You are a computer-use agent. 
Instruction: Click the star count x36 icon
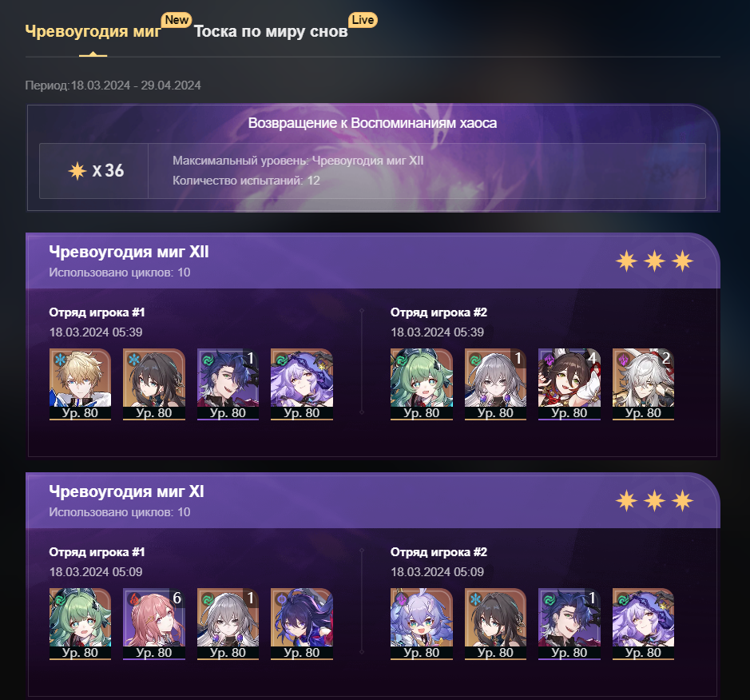coord(77,171)
